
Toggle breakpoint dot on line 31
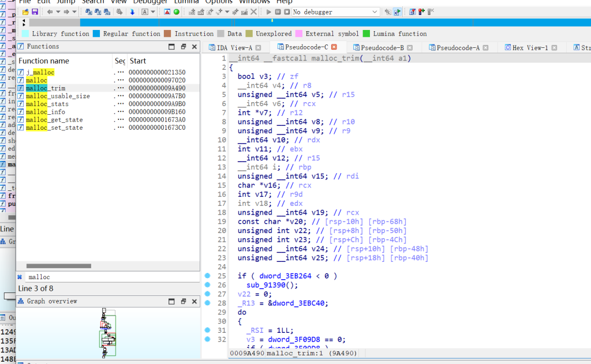coord(208,331)
